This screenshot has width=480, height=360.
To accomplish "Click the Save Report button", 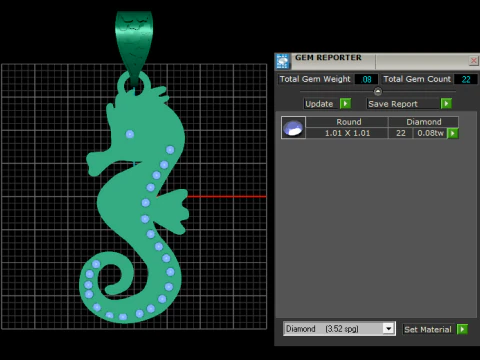I will pyautogui.click(x=403, y=104).
